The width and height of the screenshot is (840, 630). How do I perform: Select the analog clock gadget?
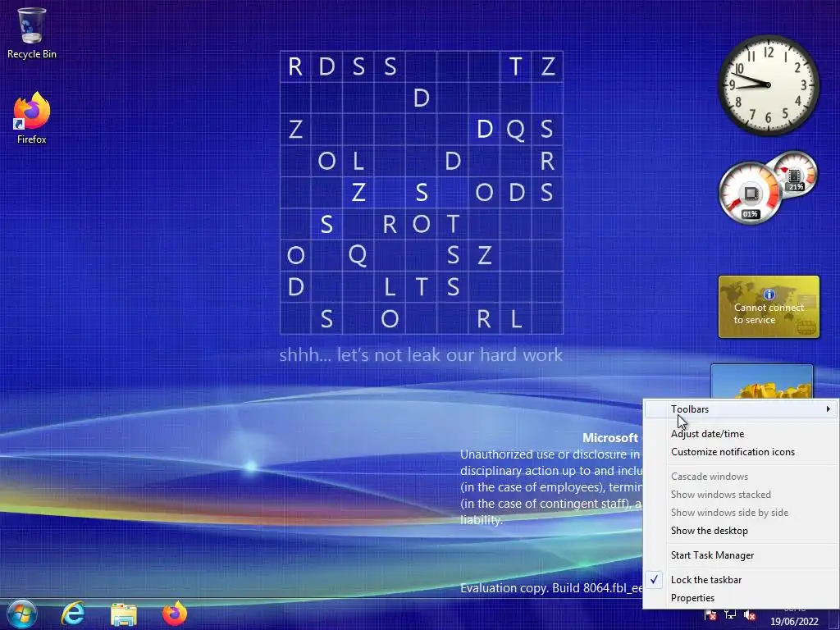pyautogui.click(x=768, y=85)
